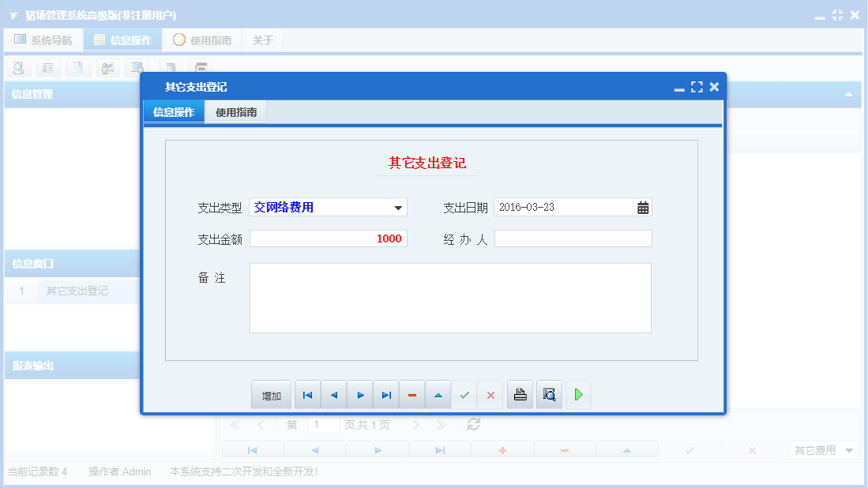
Task: Jump to the last record icon
Action: (x=385, y=394)
